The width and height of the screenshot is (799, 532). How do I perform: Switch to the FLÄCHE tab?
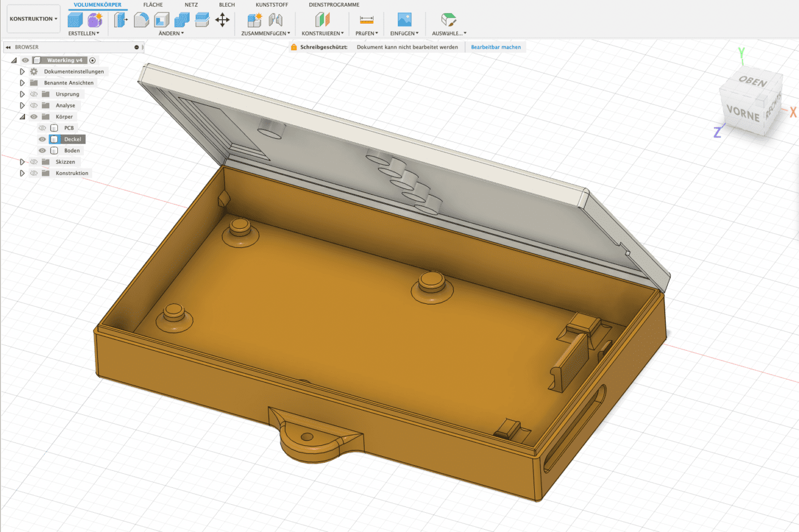[x=153, y=5]
